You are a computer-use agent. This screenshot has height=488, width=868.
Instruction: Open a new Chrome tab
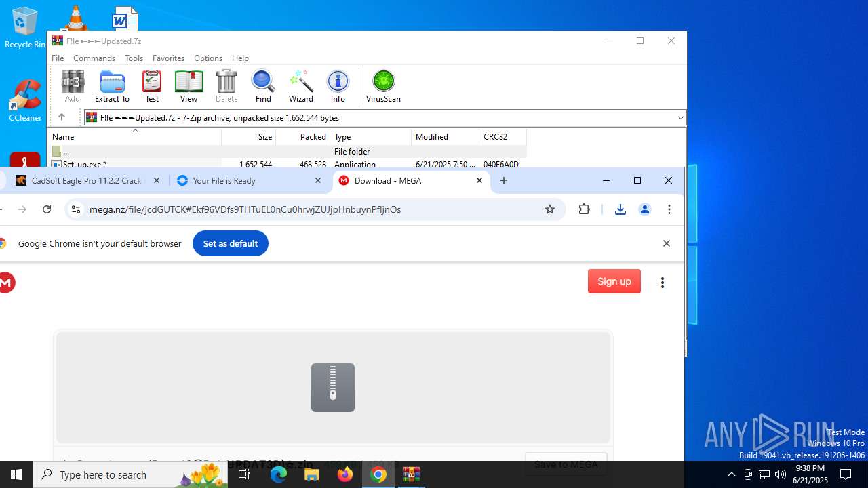pyautogui.click(x=504, y=180)
